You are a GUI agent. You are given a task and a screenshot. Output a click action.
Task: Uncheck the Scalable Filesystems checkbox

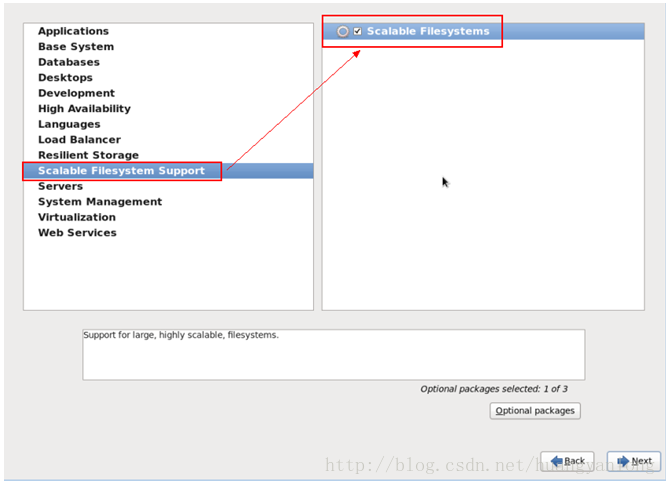pos(358,31)
